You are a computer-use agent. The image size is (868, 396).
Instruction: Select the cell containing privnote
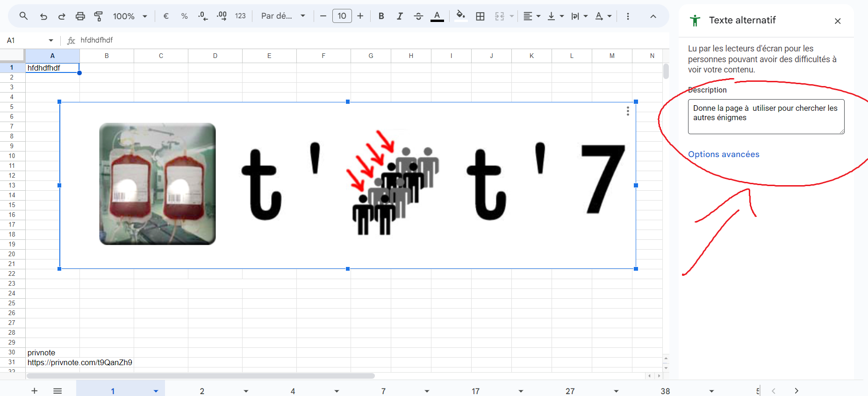52,353
